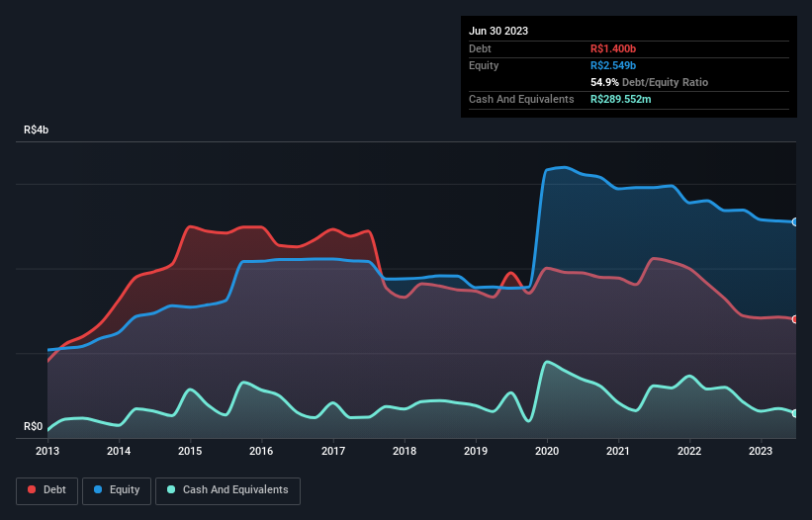The image size is (812, 520).
Task: Click the 2019 x-axis label
Action: (x=476, y=451)
